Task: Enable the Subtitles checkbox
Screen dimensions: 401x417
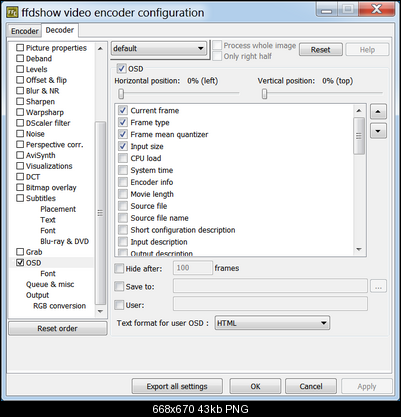Action: [20, 198]
